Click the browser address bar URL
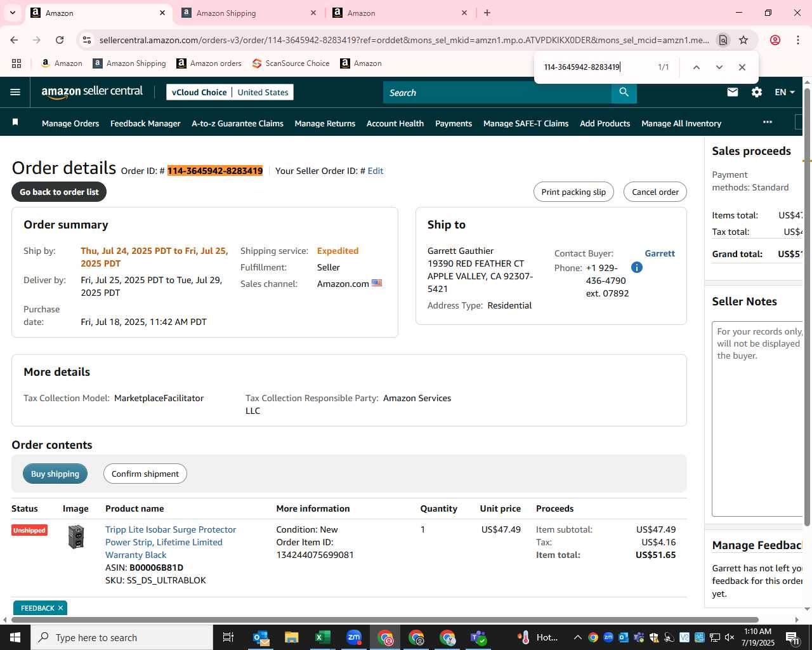812x650 pixels. 404,40
